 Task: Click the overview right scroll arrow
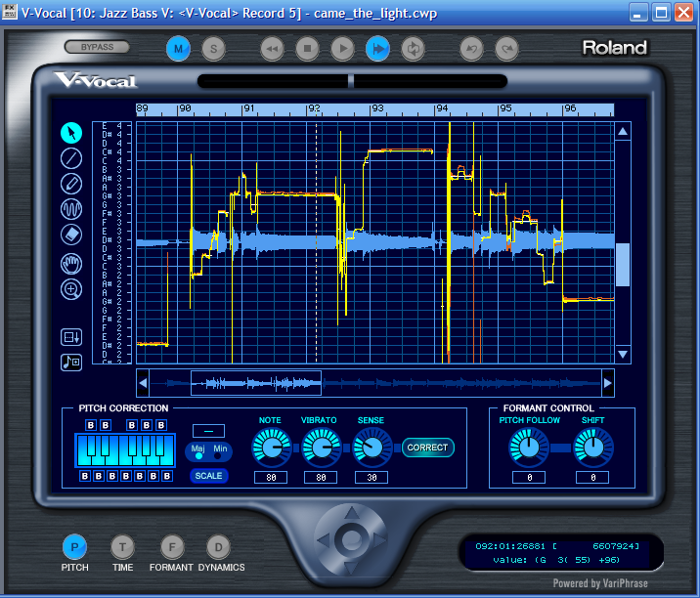[607, 383]
